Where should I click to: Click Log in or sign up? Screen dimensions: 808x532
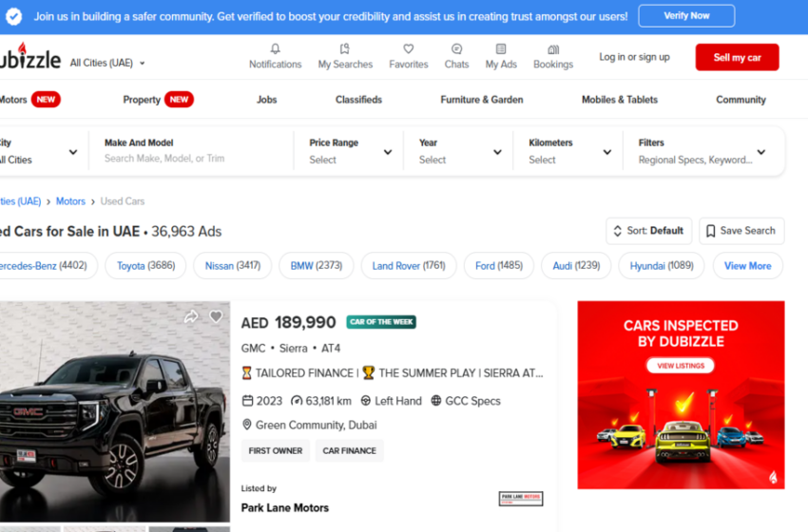[x=634, y=57]
